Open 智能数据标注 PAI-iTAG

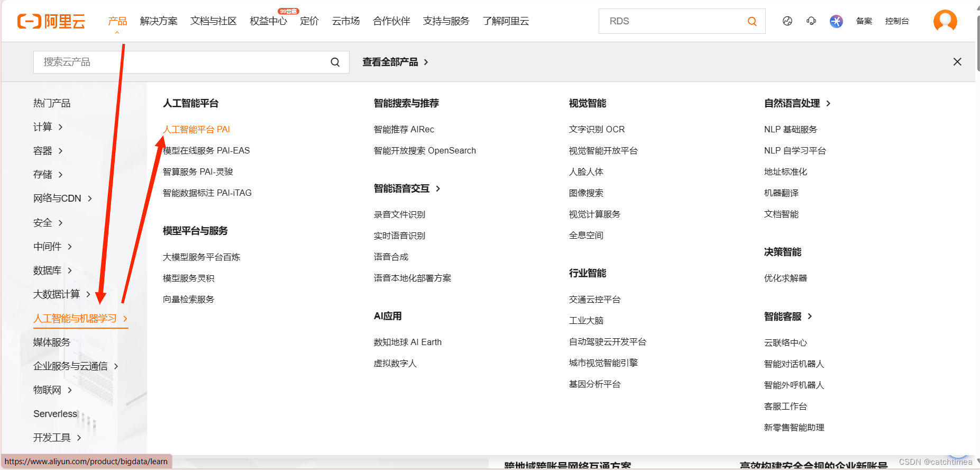click(207, 193)
